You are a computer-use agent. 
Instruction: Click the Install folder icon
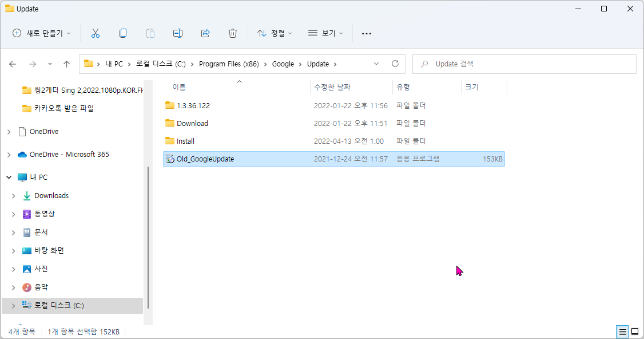(170, 141)
